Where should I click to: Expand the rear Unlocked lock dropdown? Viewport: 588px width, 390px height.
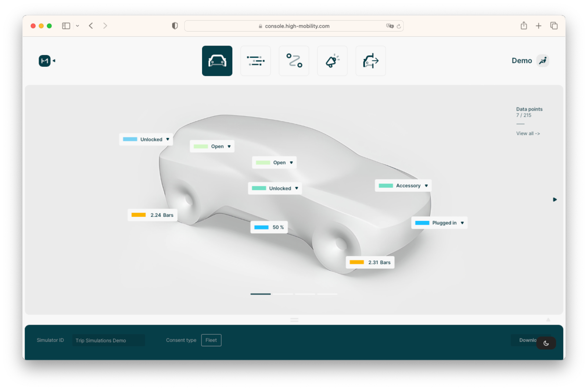click(168, 139)
